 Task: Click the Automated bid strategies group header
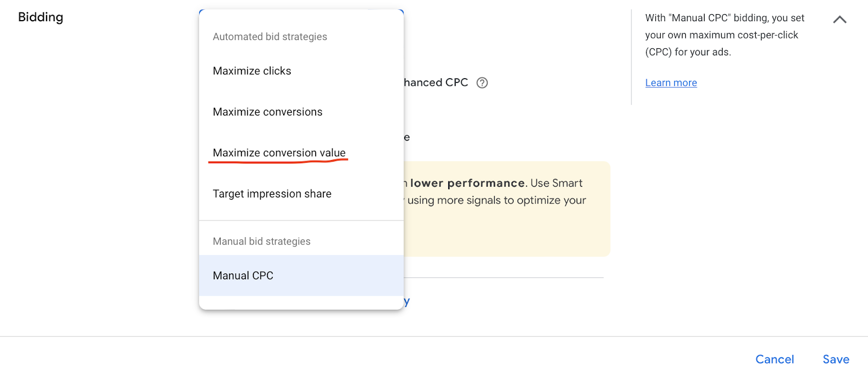coord(270,37)
